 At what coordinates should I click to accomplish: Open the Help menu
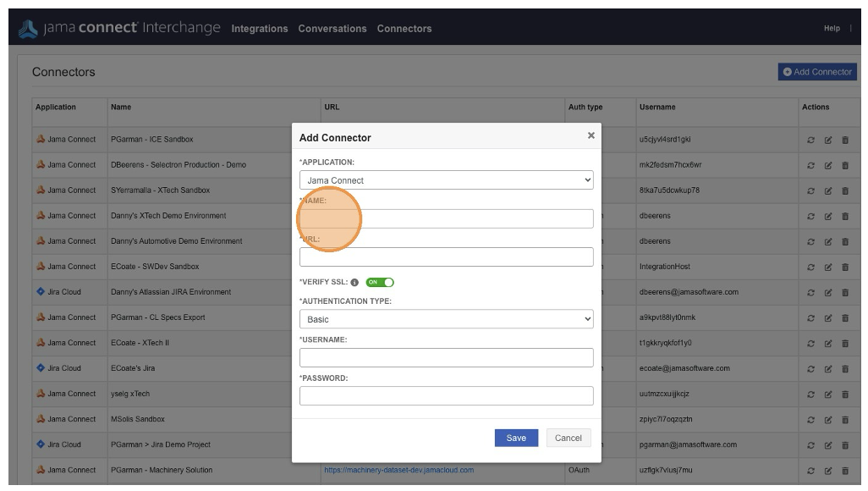832,28
